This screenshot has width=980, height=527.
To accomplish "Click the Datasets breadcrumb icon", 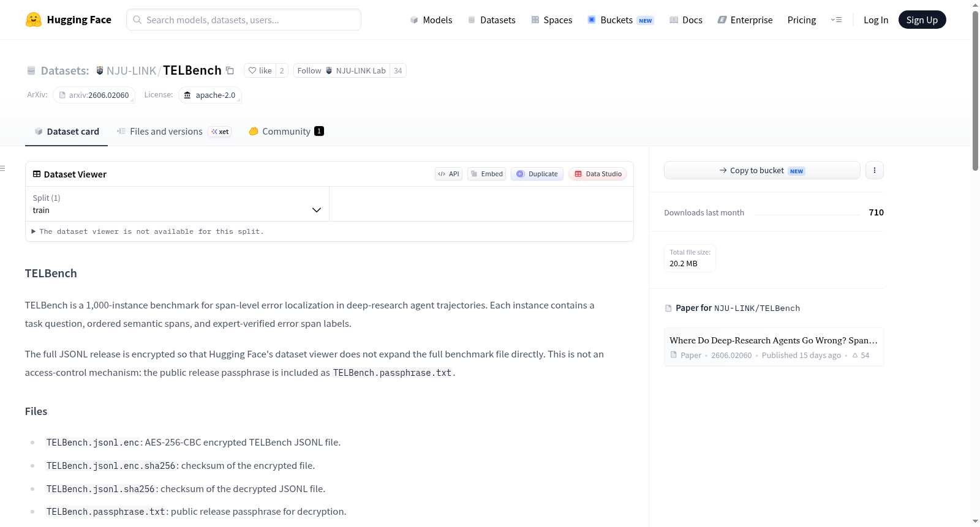I will coord(31,70).
